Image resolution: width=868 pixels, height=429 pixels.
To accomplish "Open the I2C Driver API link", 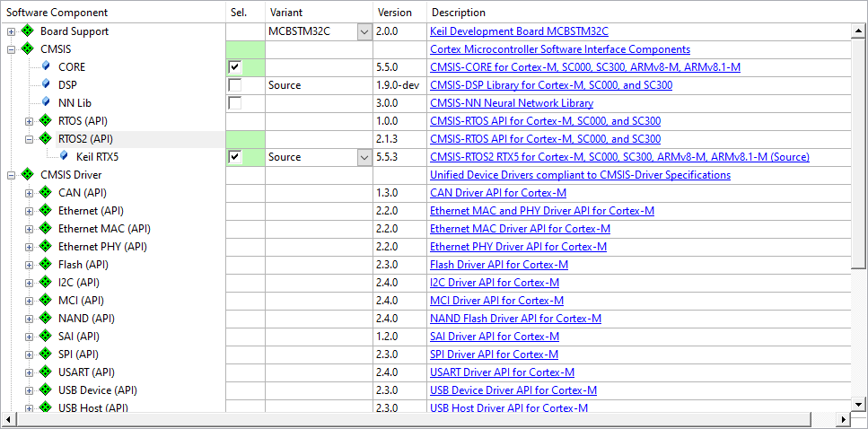I will tap(495, 283).
